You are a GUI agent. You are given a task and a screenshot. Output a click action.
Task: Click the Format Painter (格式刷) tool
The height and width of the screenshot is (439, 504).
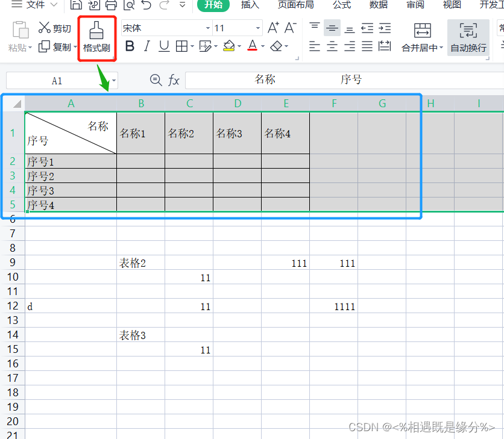(x=96, y=37)
